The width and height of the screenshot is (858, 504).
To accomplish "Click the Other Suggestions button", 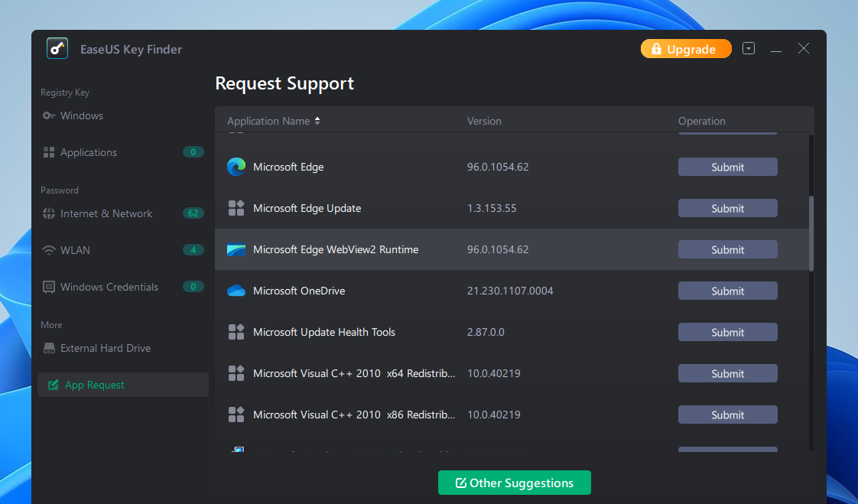I will pos(514,483).
